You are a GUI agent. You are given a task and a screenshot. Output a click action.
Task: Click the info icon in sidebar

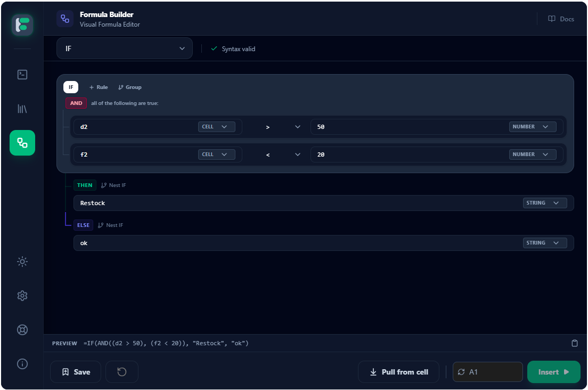tap(22, 364)
